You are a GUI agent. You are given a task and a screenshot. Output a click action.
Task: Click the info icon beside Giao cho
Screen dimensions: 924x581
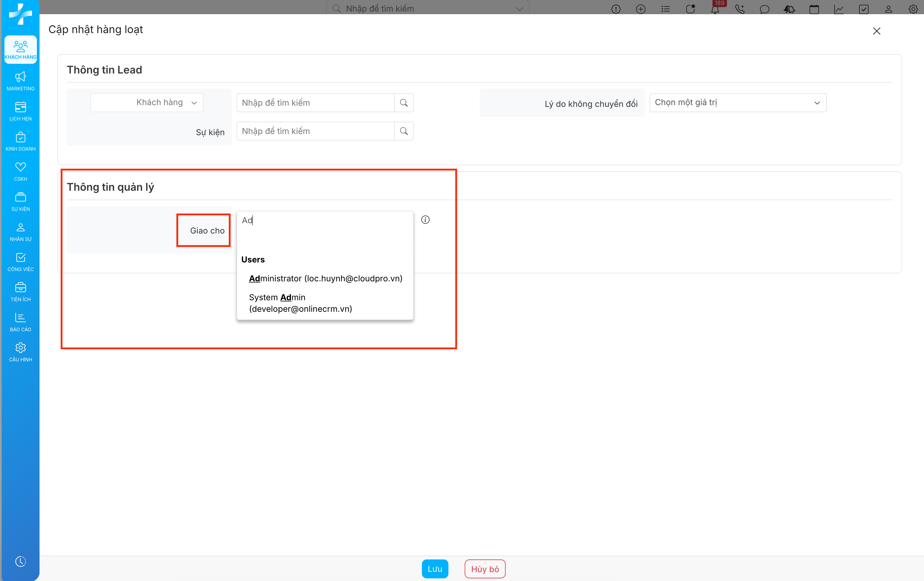pyautogui.click(x=425, y=220)
